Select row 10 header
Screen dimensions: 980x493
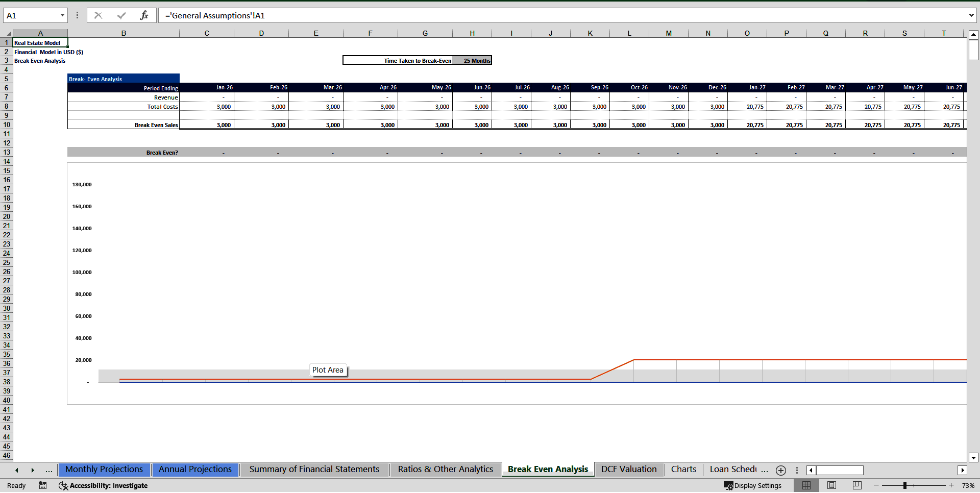[7, 125]
